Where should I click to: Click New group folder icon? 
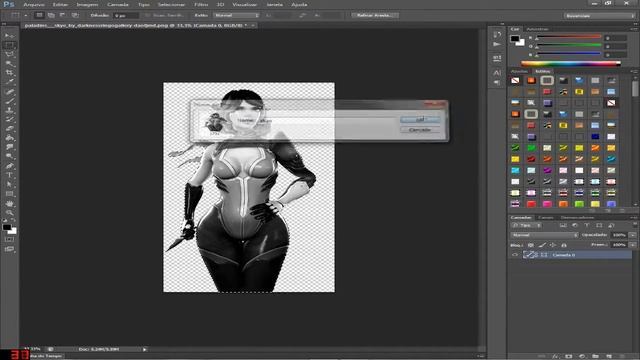pyautogui.click(x=596, y=356)
